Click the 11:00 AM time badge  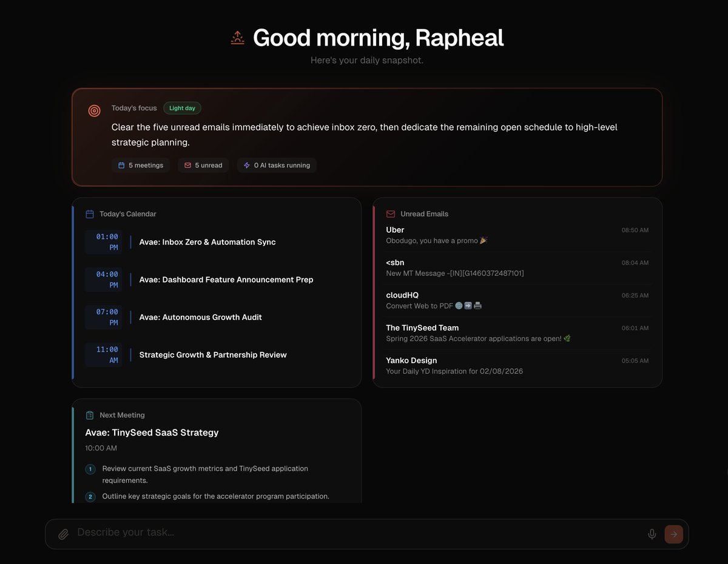click(104, 355)
